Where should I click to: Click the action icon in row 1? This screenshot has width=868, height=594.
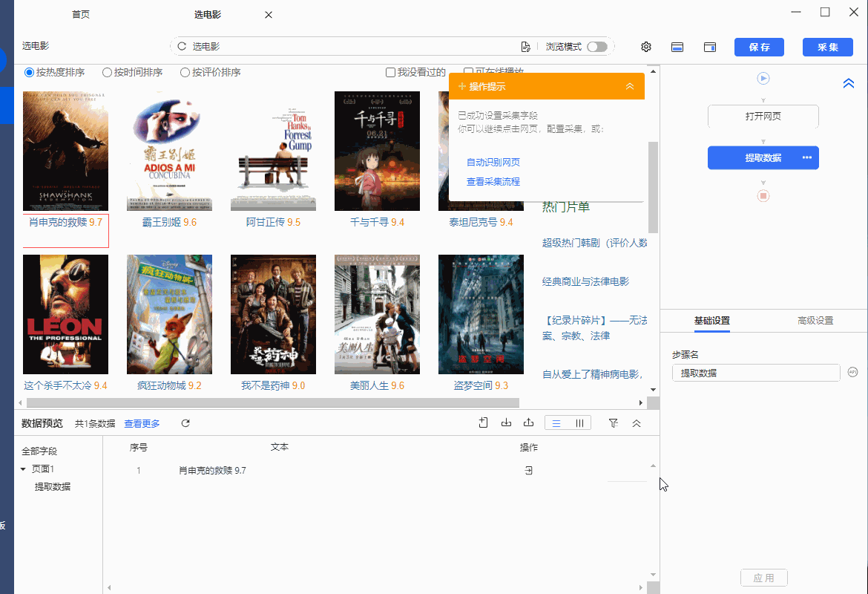[x=529, y=471]
